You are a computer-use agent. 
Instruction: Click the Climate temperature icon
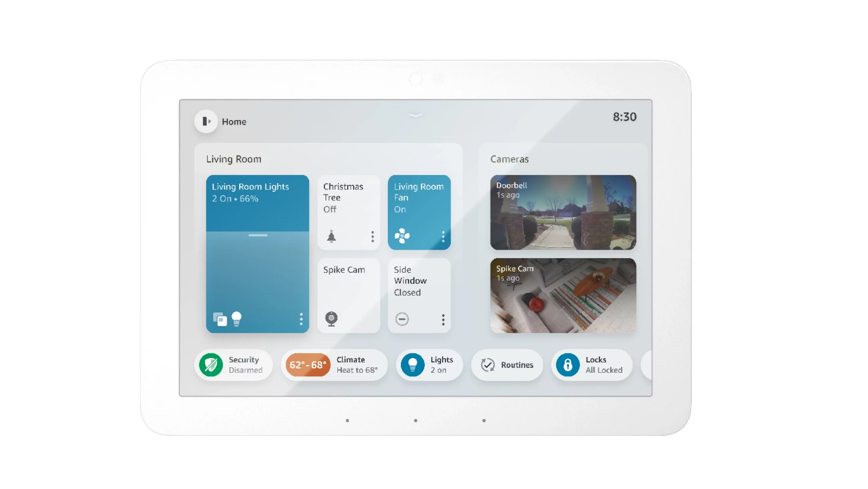pos(307,364)
